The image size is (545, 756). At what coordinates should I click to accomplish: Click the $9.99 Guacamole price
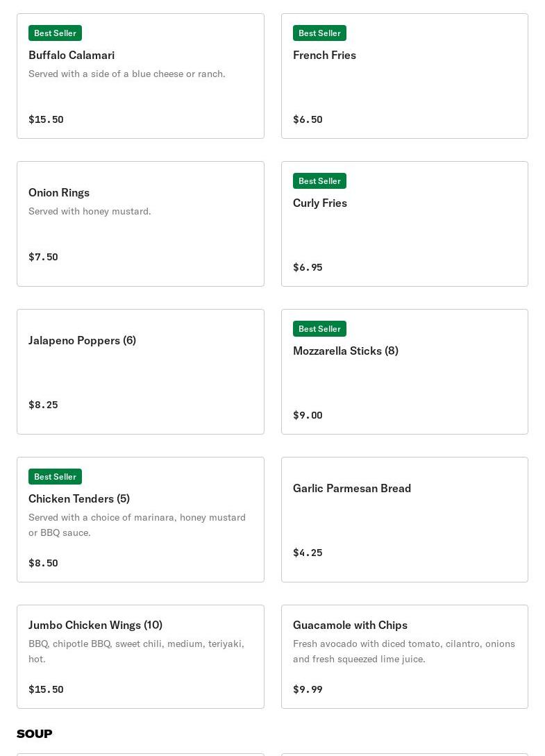(x=308, y=689)
